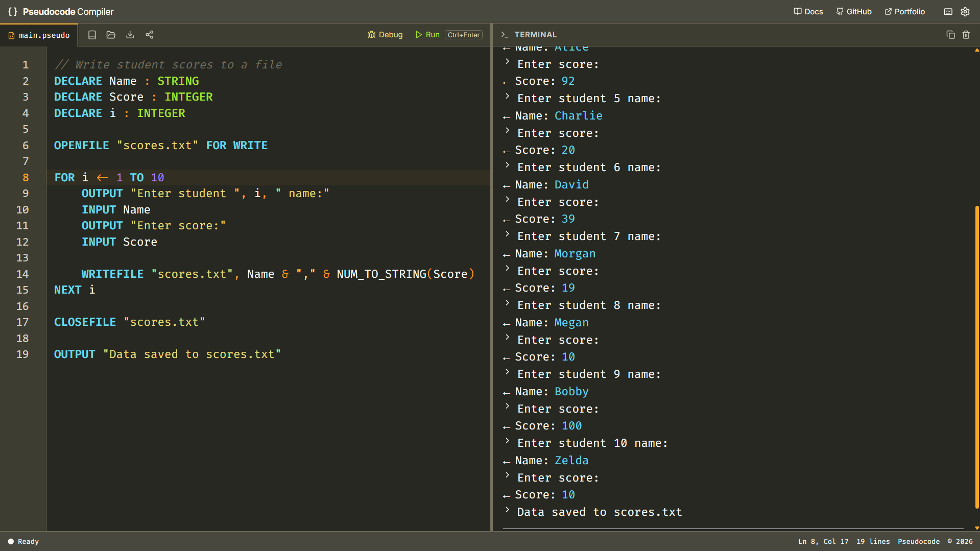Click the Pseudocode language status entry

click(x=919, y=542)
